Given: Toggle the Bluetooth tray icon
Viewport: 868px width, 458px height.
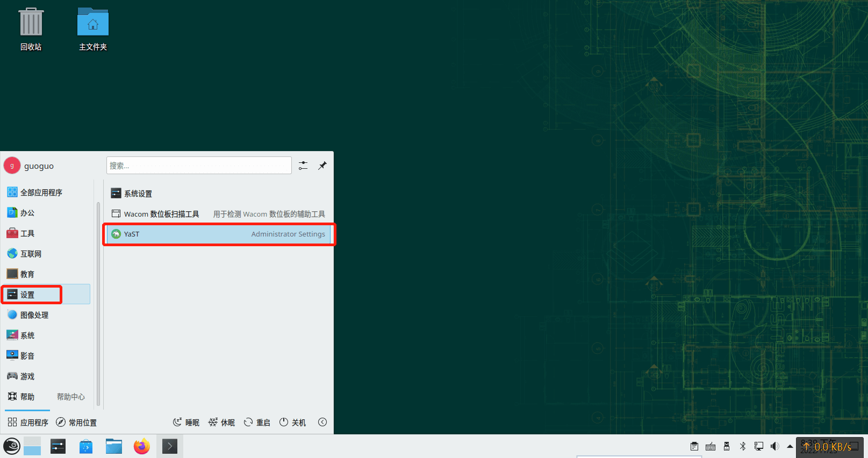Looking at the screenshot, I should coord(743,446).
